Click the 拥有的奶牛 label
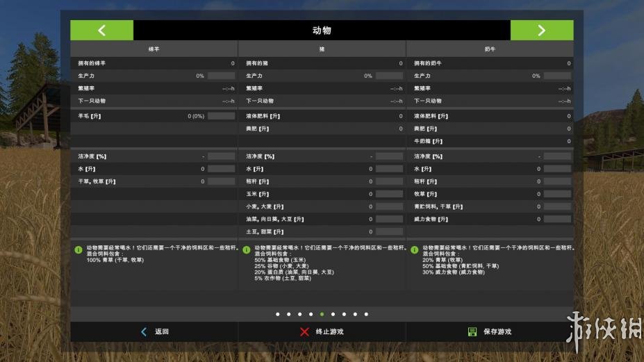This screenshot has height=362, width=644. [427, 63]
